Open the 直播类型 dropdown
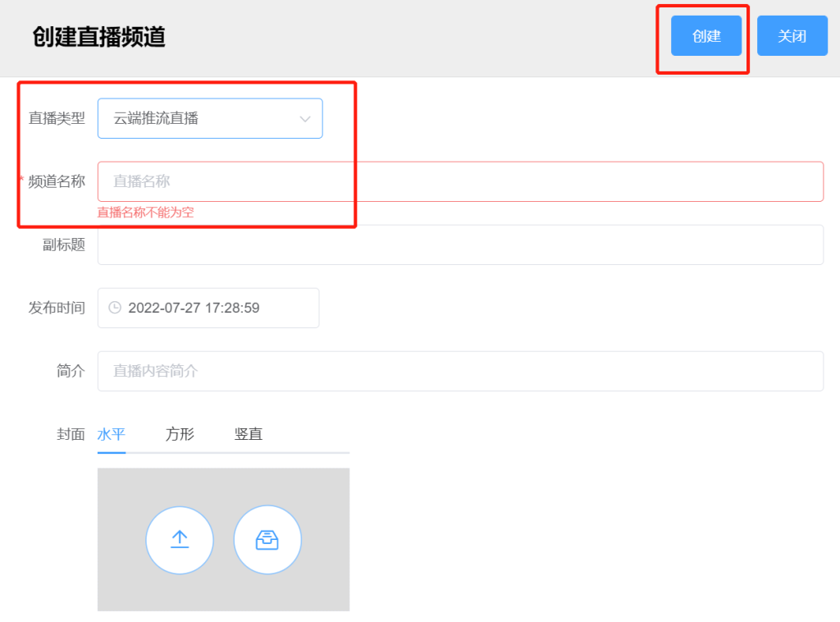The image size is (840, 622). 210,118
